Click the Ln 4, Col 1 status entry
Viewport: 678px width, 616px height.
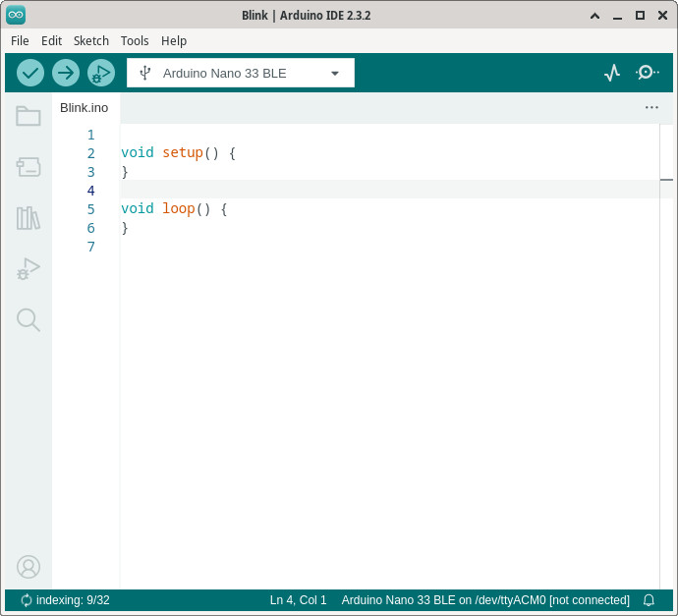coord(299,600)
